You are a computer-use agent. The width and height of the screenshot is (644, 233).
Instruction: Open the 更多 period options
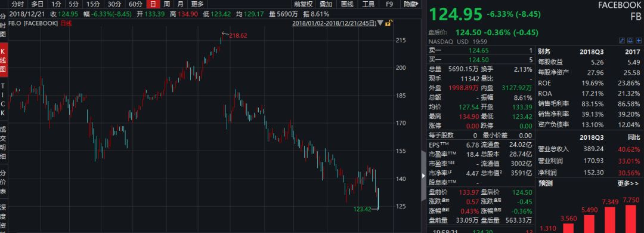point(197,4)
